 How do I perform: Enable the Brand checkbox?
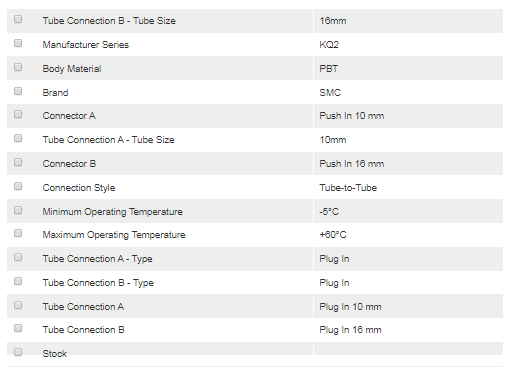click(x=18, y=91)
